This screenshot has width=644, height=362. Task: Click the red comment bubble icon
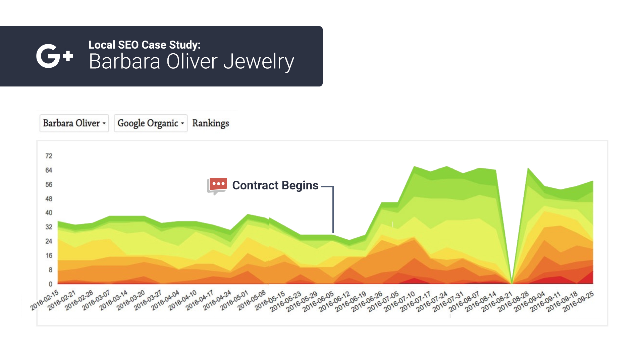(x=217, y=186)
